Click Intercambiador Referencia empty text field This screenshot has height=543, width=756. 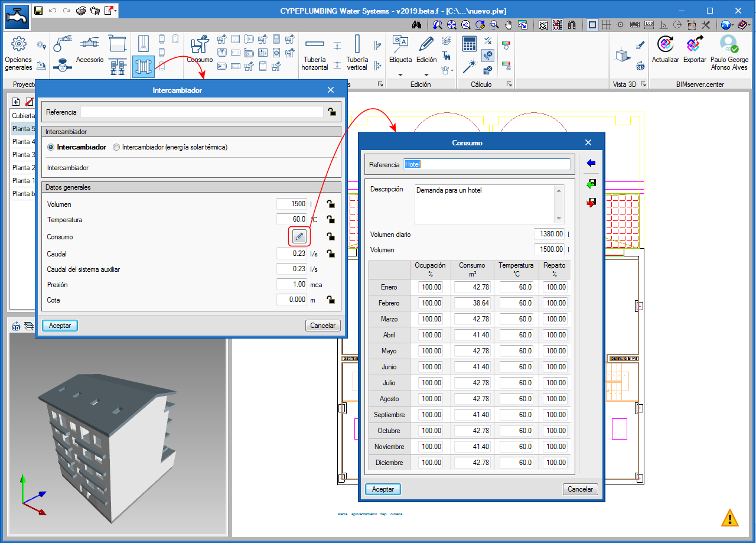pos(201,112)
